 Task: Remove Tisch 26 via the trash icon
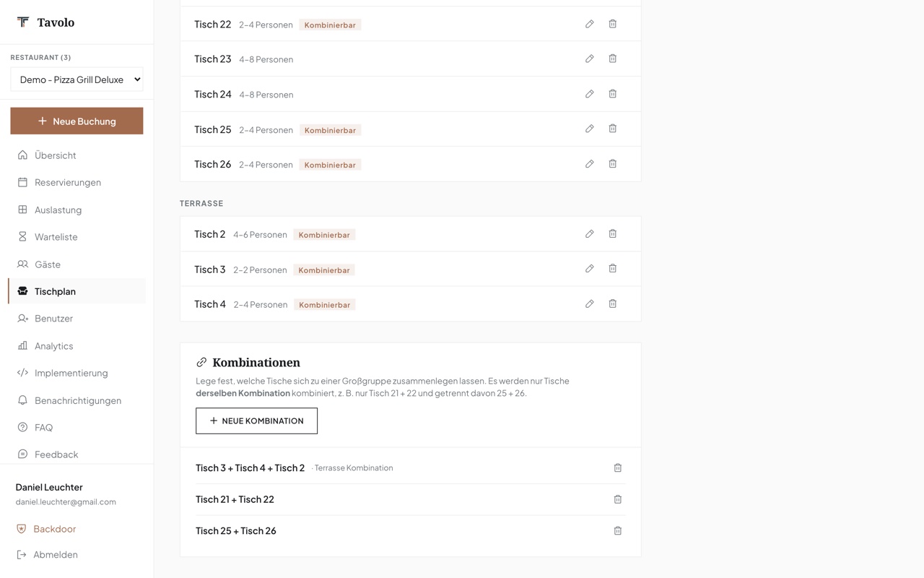[613, 164]
